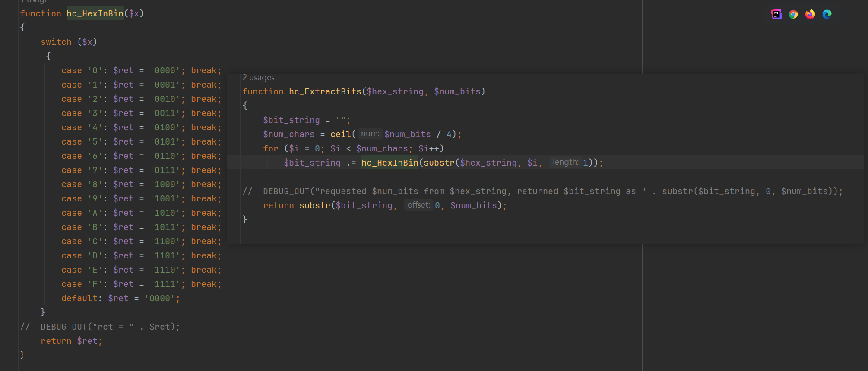The height and width of the screenshot is (371, 868).
Task: Click the "num:" inlay hint in ceil call
Action: pos(370,134)
